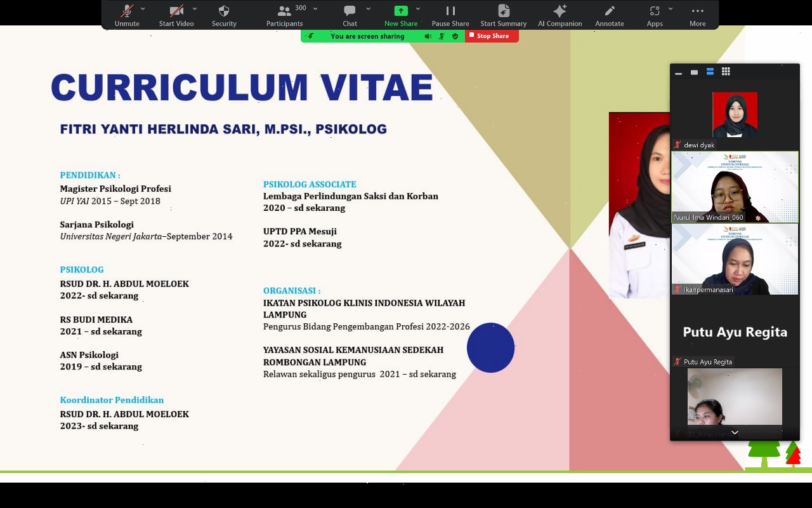Turn on camera with Start Video
This screenshot has height=508, width=812.
point(176,15)
